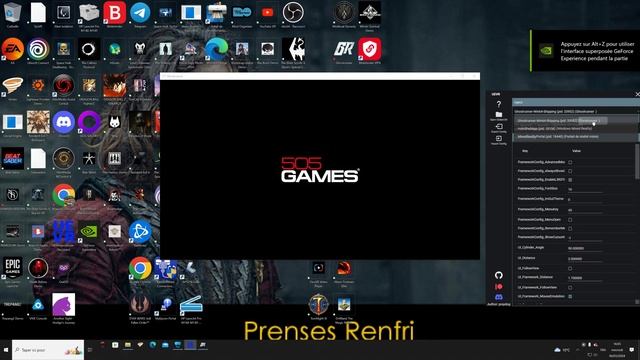
Task: Select EA app desktop icon
Action: (x=13, y=51)
